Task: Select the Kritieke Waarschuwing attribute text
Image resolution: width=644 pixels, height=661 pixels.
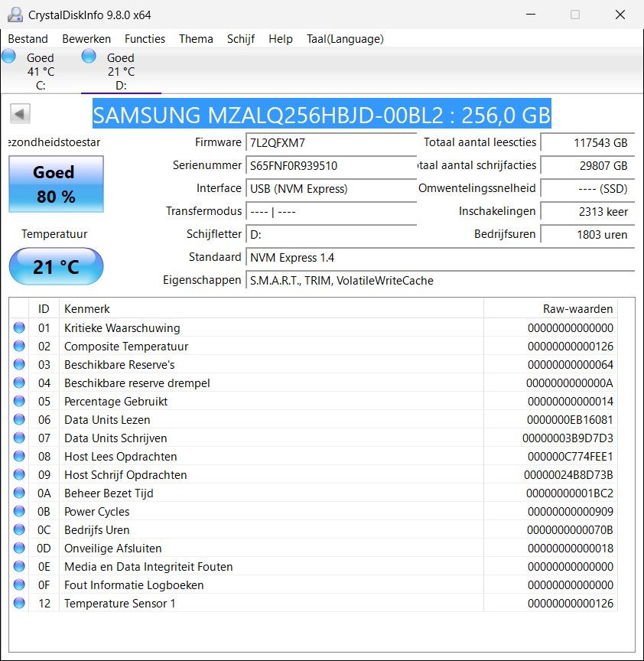Action: (x=122, y=328)
